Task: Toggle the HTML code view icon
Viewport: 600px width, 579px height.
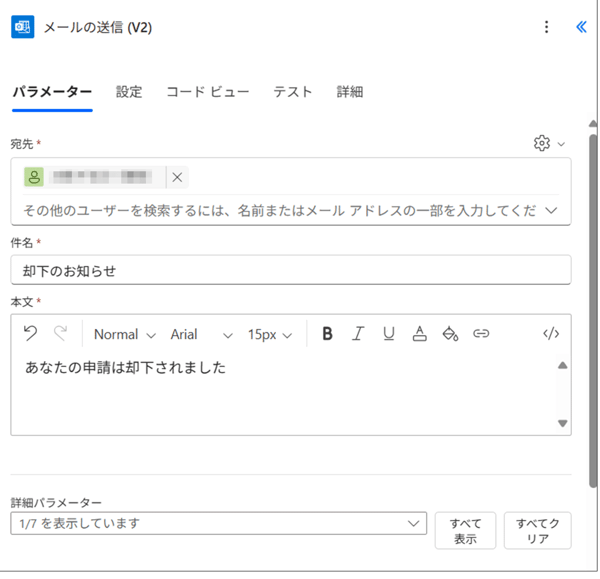Action: 550,334
